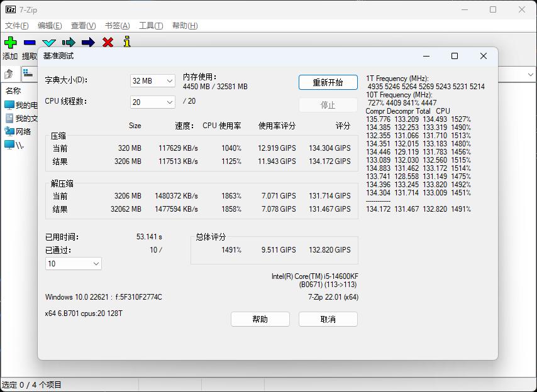Open the 文件(F) menu
This screenshot has width=537, height=392.
click(16, 26)
